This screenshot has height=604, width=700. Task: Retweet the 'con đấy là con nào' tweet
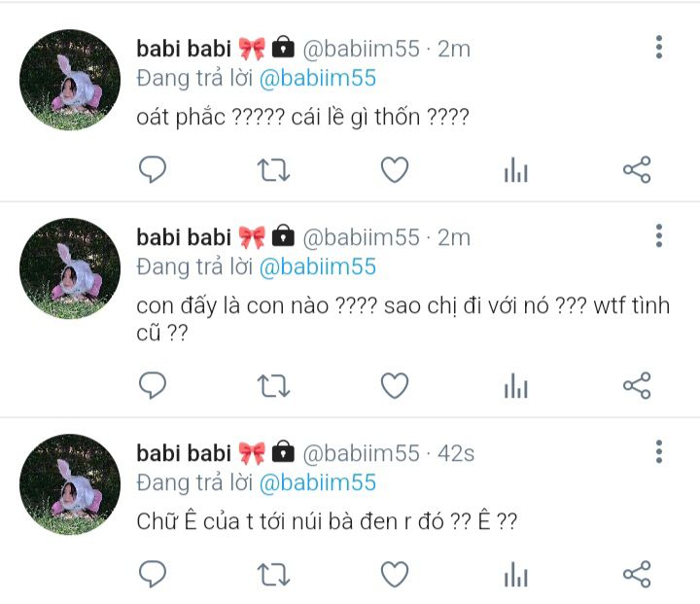273,385
